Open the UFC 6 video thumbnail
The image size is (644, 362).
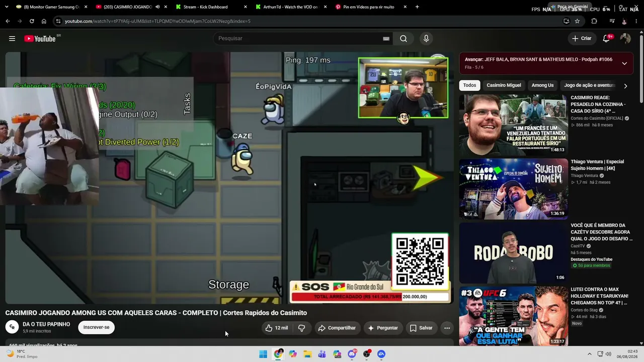[513, 317]
